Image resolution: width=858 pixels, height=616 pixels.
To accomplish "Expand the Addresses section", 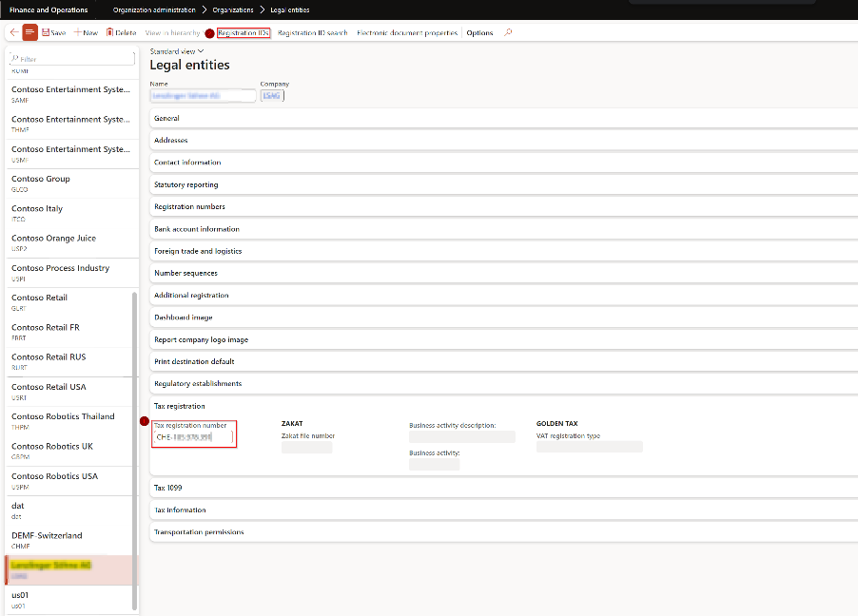I will click(x=503, y=140).
